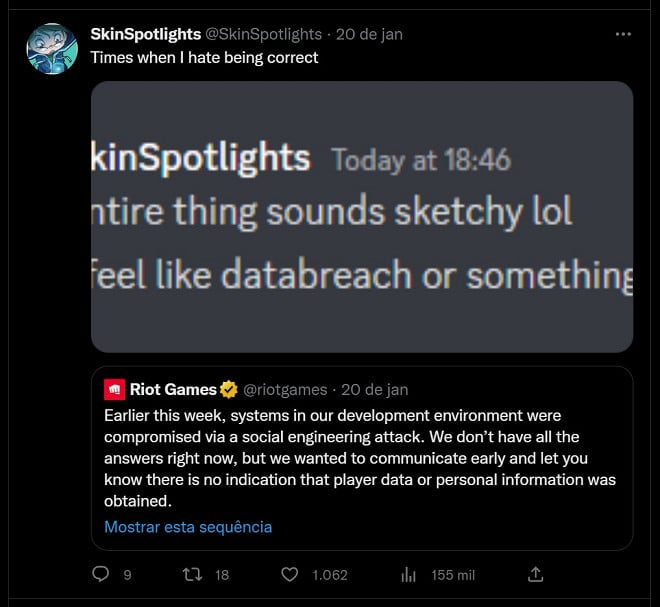Click the 155 mil views count
The image size is (660, 607).
(453, 575)
